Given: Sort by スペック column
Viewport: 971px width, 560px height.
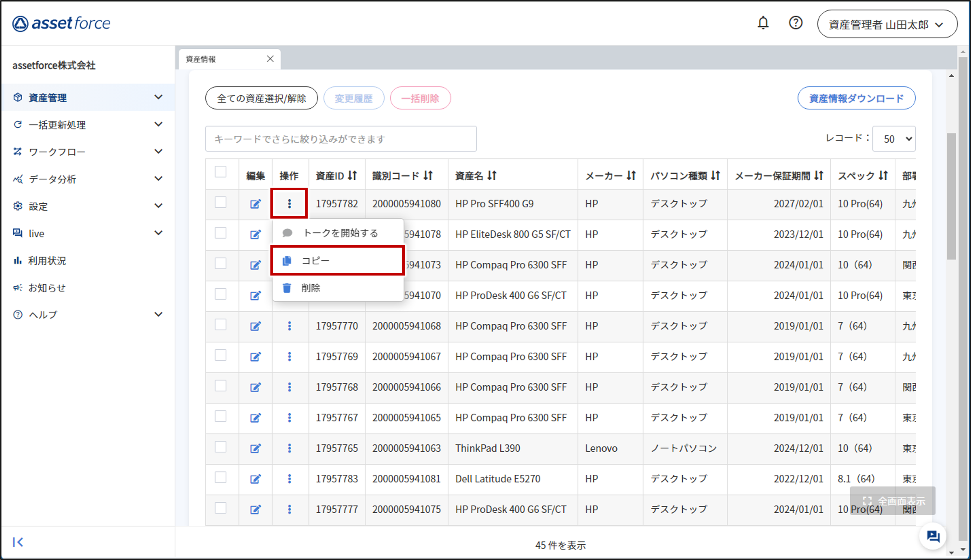Looking at the screenshot, I should point(883,176).
